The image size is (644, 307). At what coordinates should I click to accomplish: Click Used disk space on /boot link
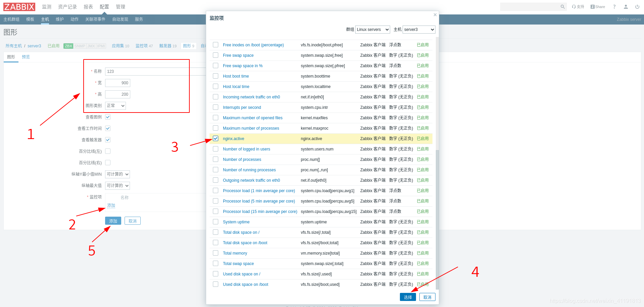click(x=245, y=284)
